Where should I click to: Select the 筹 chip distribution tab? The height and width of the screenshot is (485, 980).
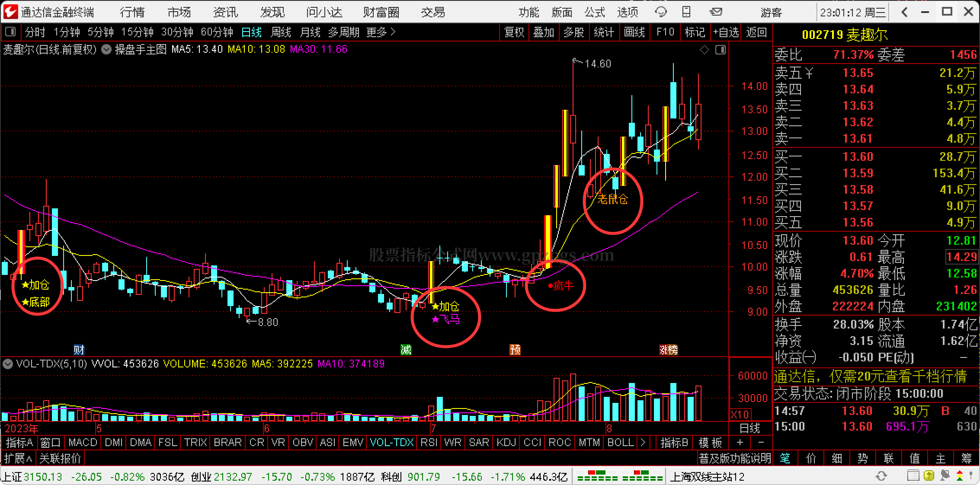pos(967,458)
